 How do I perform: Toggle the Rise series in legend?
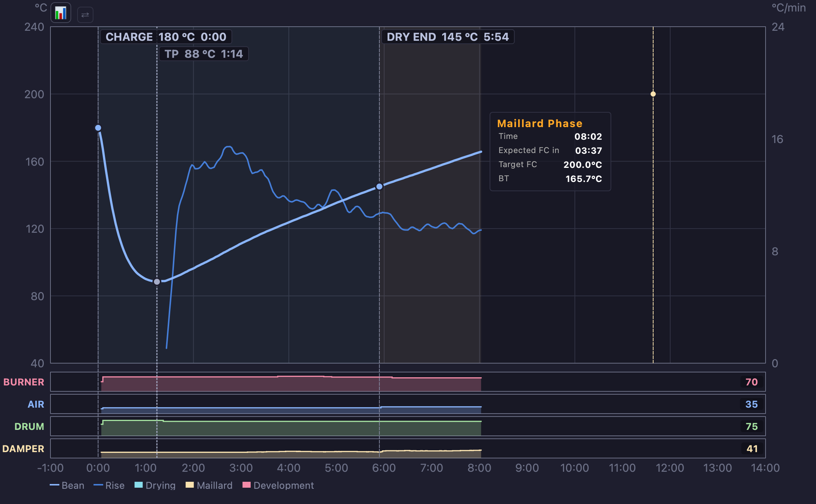coord(109,485)
